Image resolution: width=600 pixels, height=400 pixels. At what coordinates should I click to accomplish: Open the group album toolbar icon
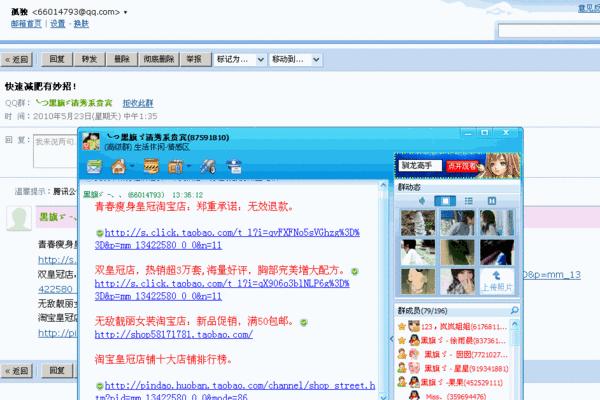point(176,167)
